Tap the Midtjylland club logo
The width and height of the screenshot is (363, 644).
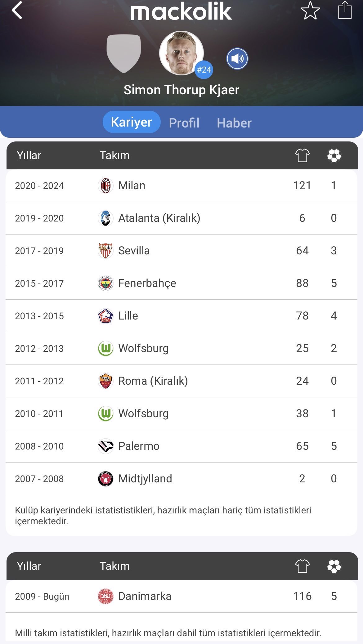pyautogui.click(x=105, y=479)
